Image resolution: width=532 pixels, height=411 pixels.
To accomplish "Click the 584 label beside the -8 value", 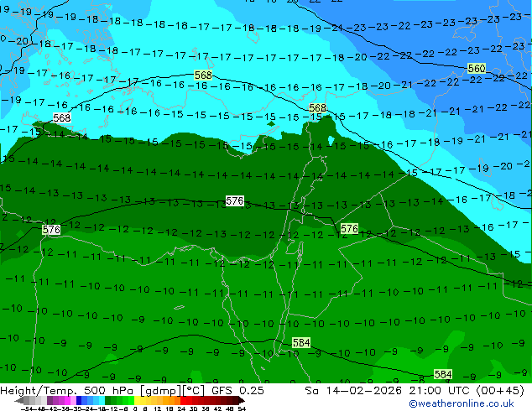I will [x=443, y=374].
